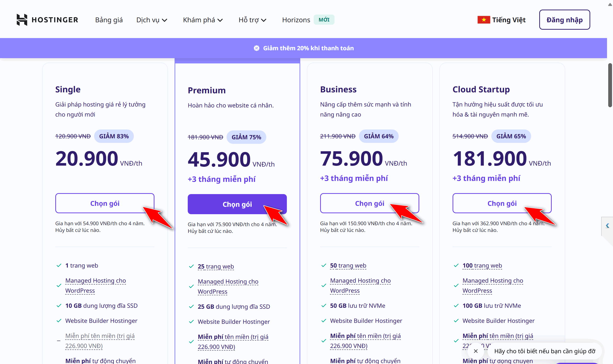Click Miễn phí tên miền in Business plan

click(365, 341)
